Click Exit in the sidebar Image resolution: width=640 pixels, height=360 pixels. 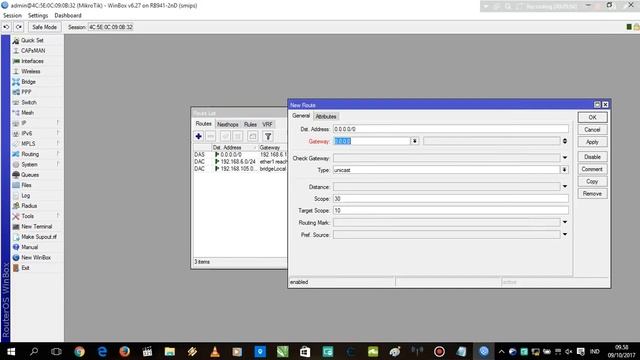(25, 268)
